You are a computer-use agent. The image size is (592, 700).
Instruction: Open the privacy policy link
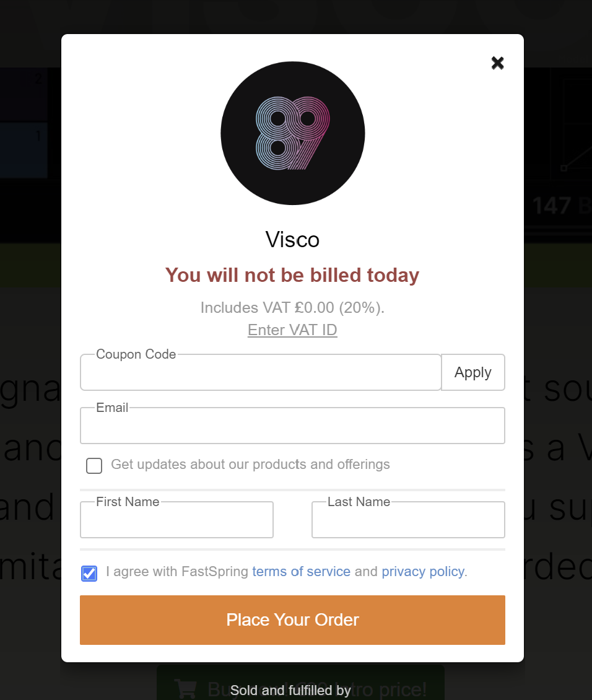pyautogui.click(x=423, y=571)
